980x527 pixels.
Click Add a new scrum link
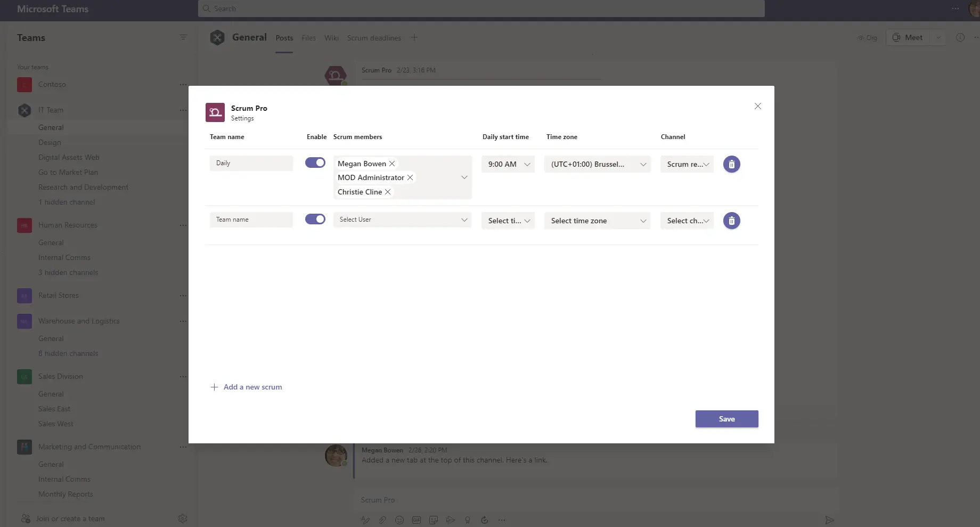(253, 387)
